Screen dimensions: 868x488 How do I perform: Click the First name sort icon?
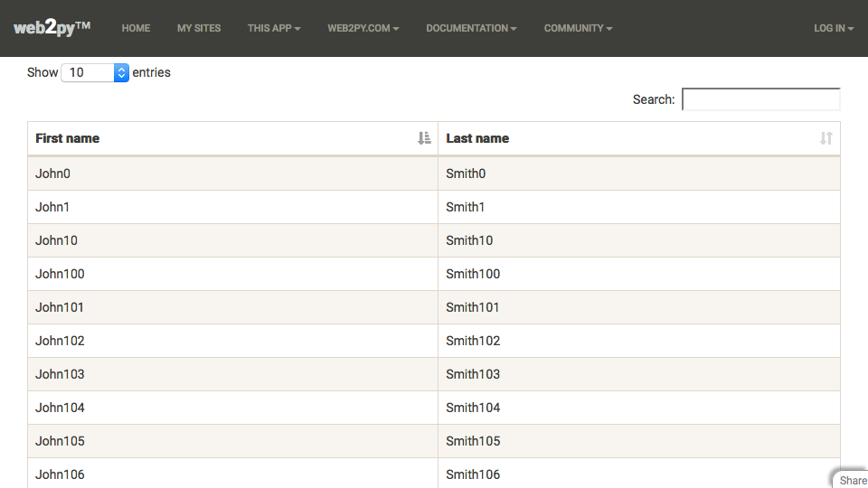[x=424, y=138]
